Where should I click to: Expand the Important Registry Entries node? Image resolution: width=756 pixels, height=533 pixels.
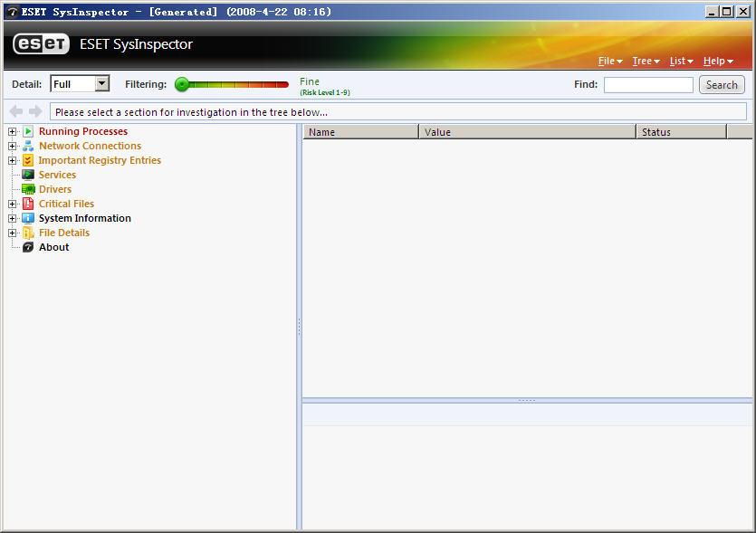pos(12,160)
